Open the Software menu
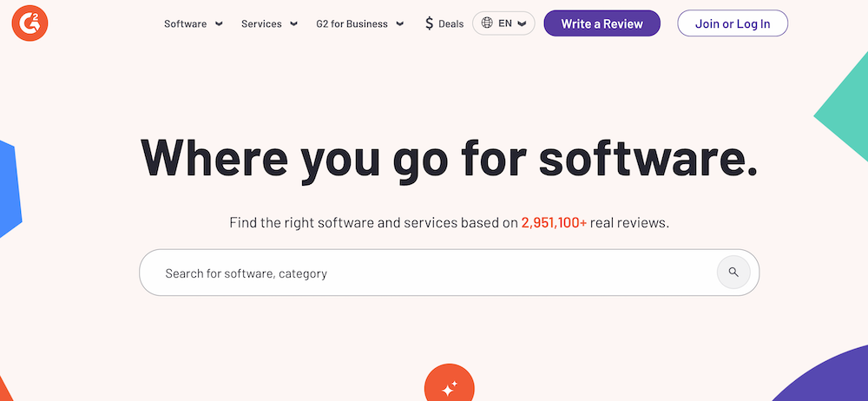 185,24
